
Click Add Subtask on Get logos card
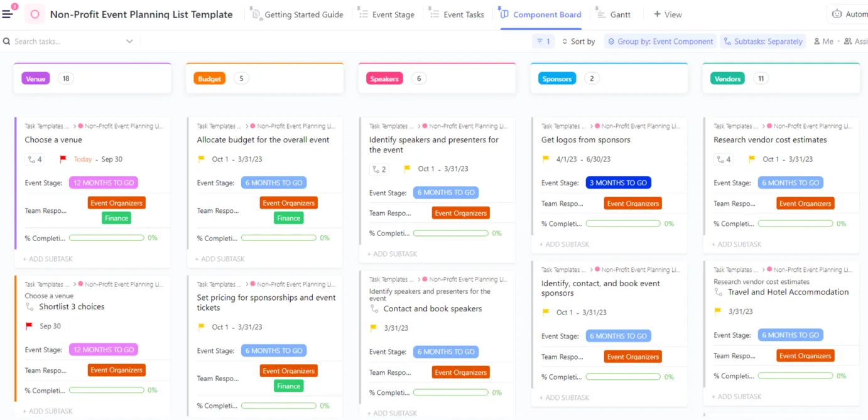click(x=564, y=244)
